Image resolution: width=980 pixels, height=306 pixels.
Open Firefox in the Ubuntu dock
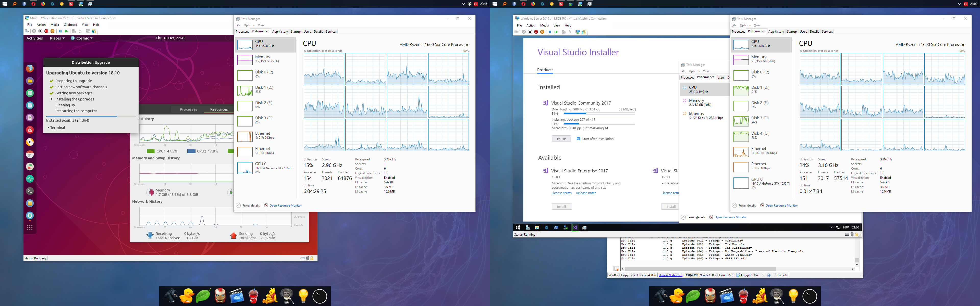30,68
